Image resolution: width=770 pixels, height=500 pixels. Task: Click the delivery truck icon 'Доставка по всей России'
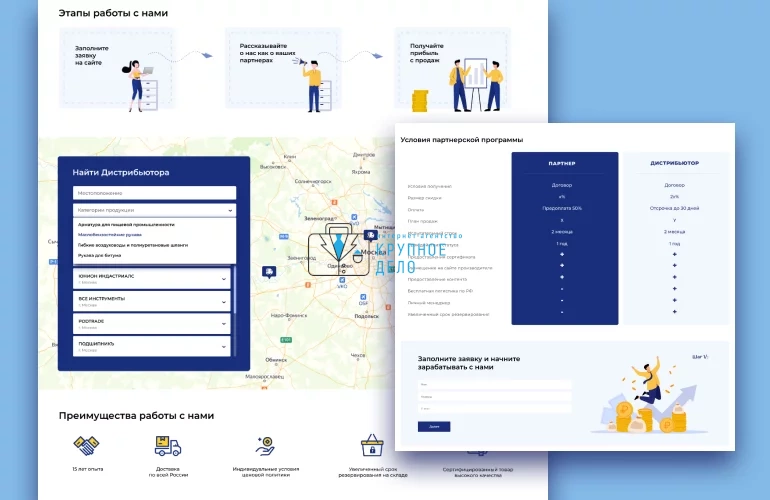point(168,446)
